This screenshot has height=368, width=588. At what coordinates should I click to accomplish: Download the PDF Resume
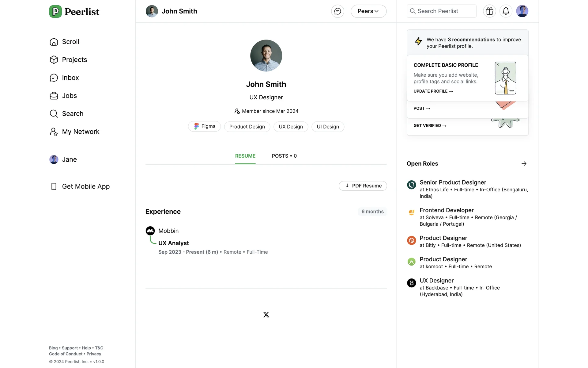tap(363, 186)
